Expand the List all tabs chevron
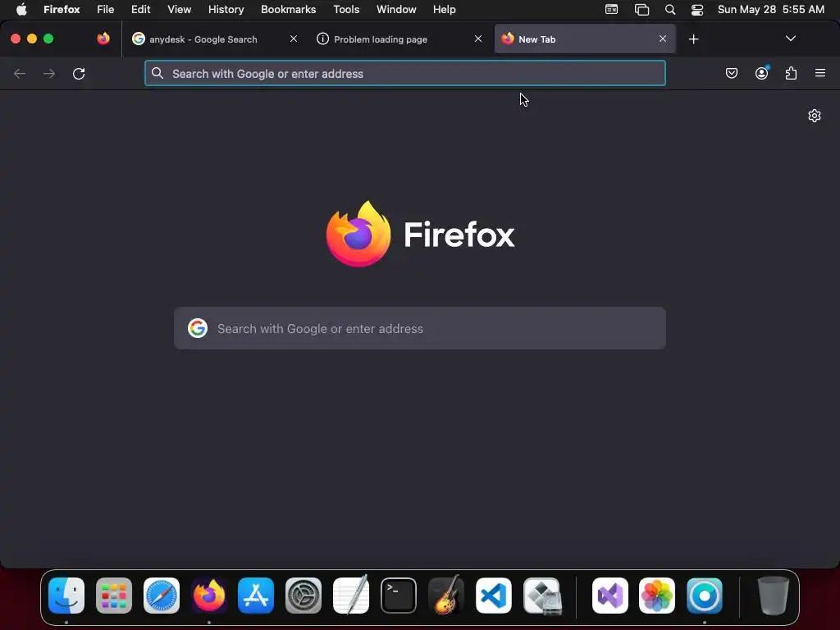Image resolution: width=840 pixels, height=630 pixels. click(x=790, y=39)
